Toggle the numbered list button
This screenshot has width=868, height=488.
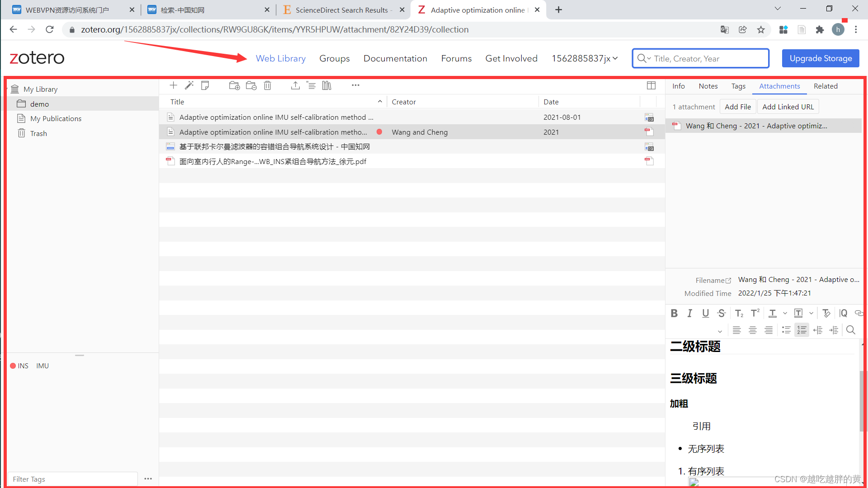tap(802, 330)
